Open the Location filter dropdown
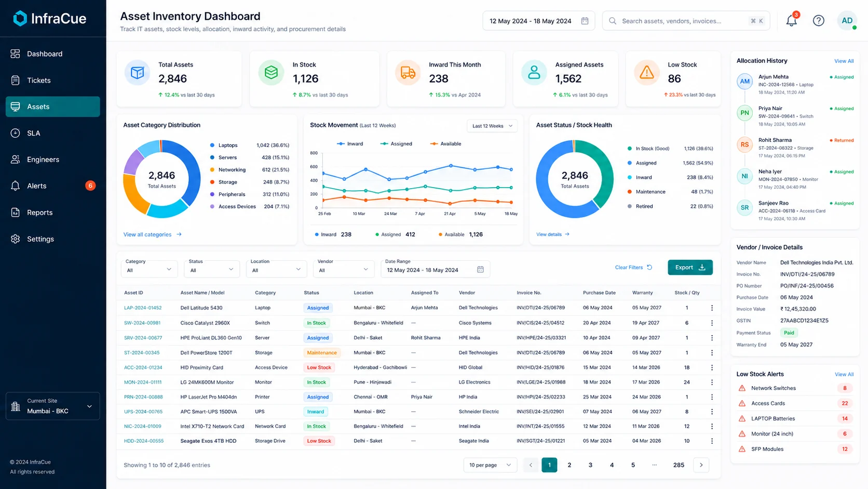Image resolution: width=868 pixels, height=489 pixels. (276, 270)
